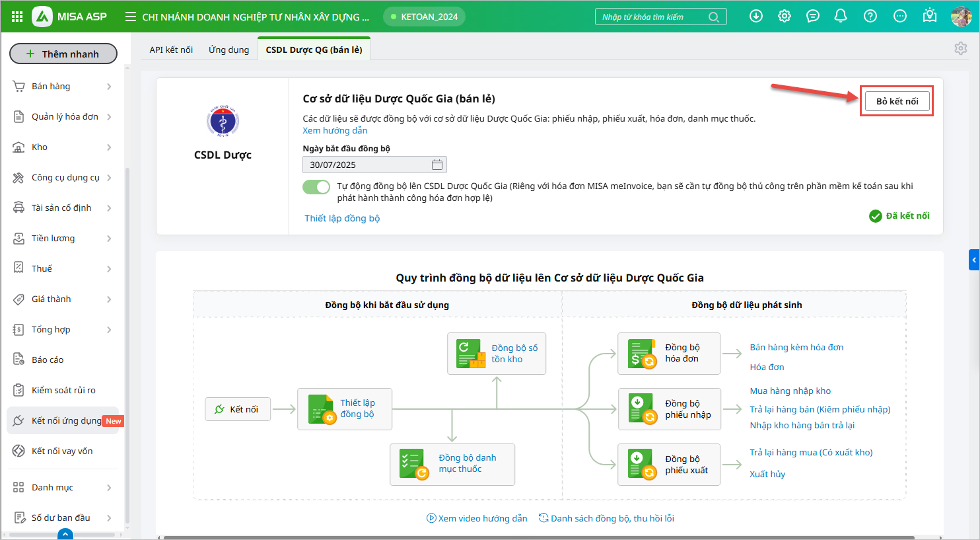Select CSDL Dược QG (bán lẻ) tab
Image resolution: width=980 pixels, height=540 pixels.
314,50
